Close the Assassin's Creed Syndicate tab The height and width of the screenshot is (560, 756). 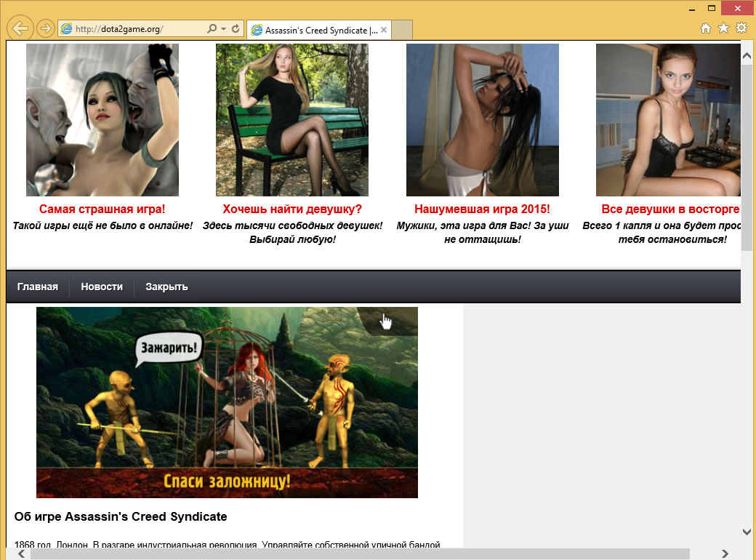(384, 30)
